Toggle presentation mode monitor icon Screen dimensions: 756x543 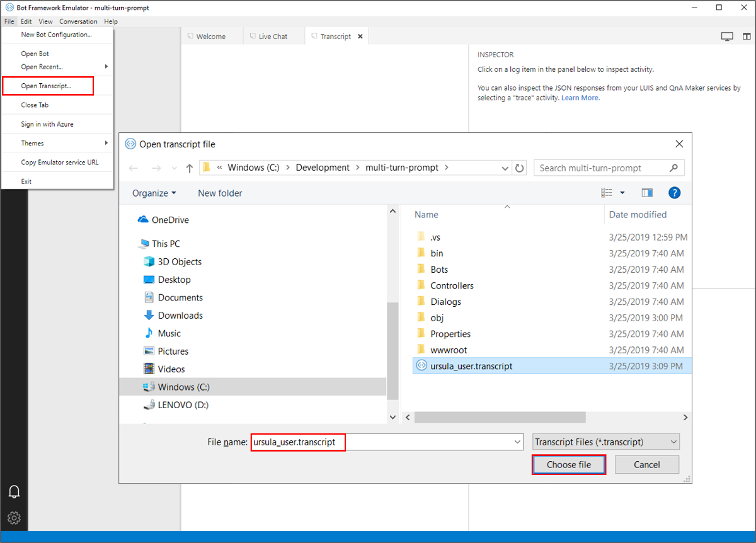727,37
